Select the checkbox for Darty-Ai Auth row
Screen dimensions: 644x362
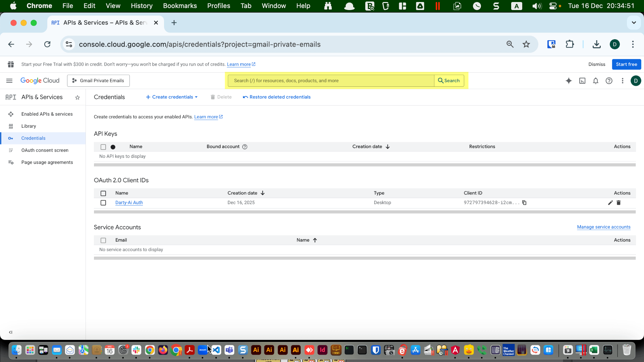coord(103,203)
